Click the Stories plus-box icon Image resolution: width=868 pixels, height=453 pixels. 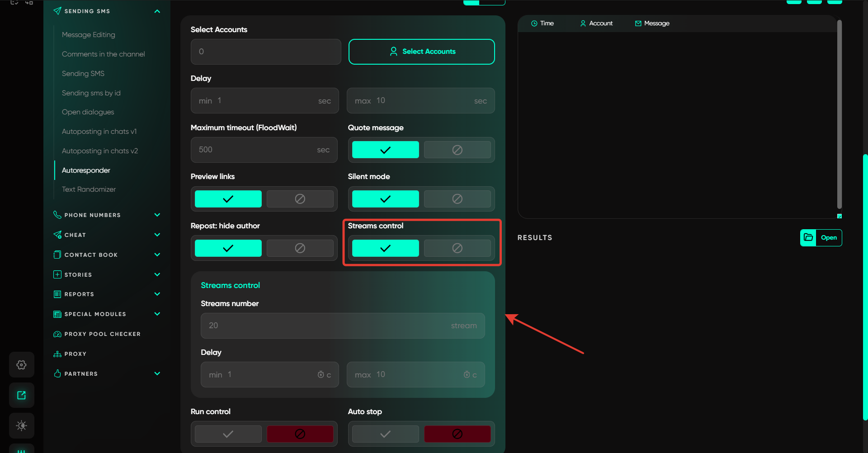(x=57, y=274)
